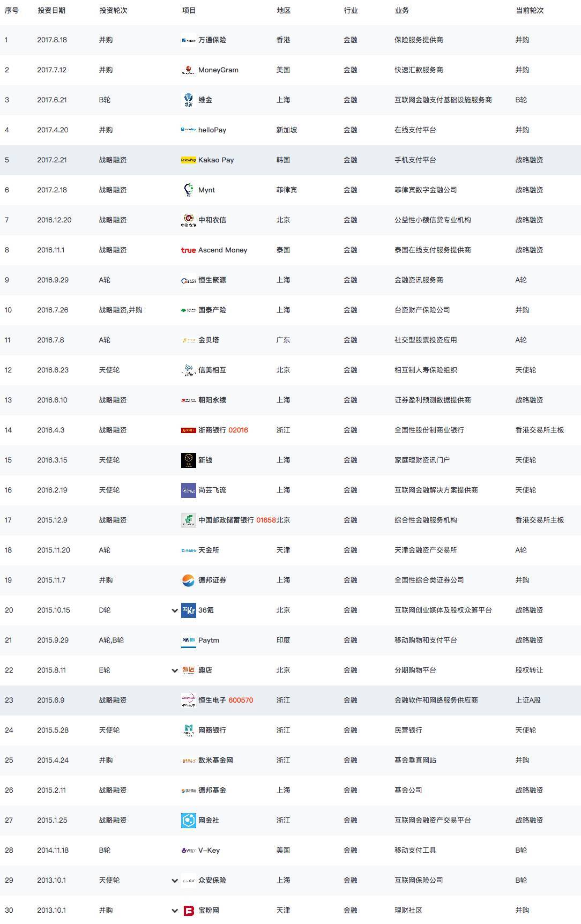
Task: Expand the 趣店 row chevron
Action: [x=175, y=670]
